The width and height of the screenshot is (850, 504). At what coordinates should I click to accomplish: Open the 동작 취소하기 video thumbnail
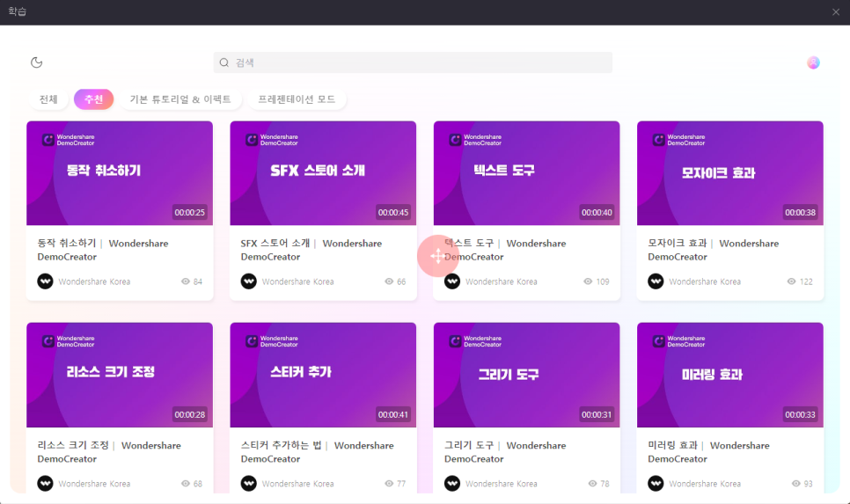pyautogui.click(x=120, y=173)
